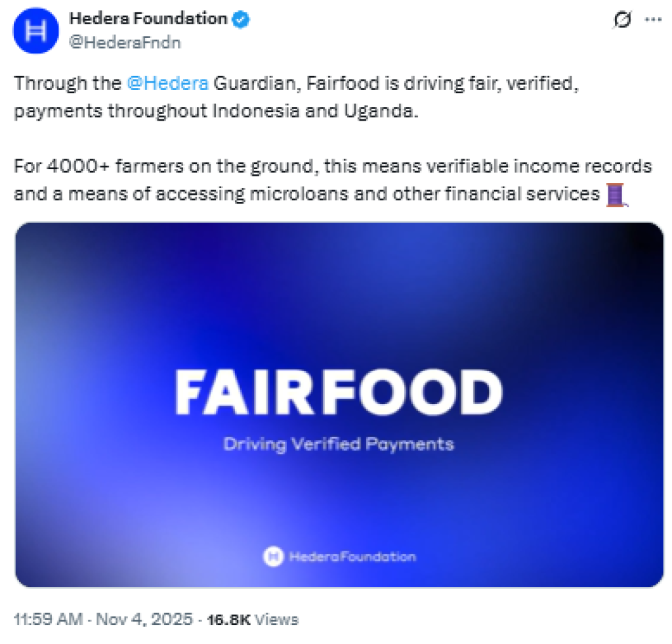Viewport: 672px width, 644px height.
Task: Open the Grok slashed-circle icon
Action: (622, 20)
